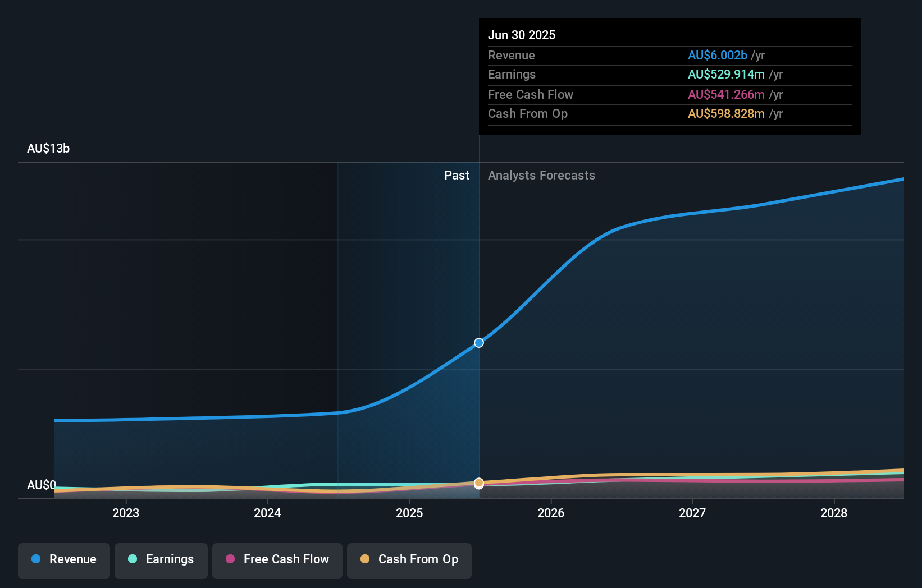
Task: Click the orange Cash From Op dot
Action: (x=365, y=559)
